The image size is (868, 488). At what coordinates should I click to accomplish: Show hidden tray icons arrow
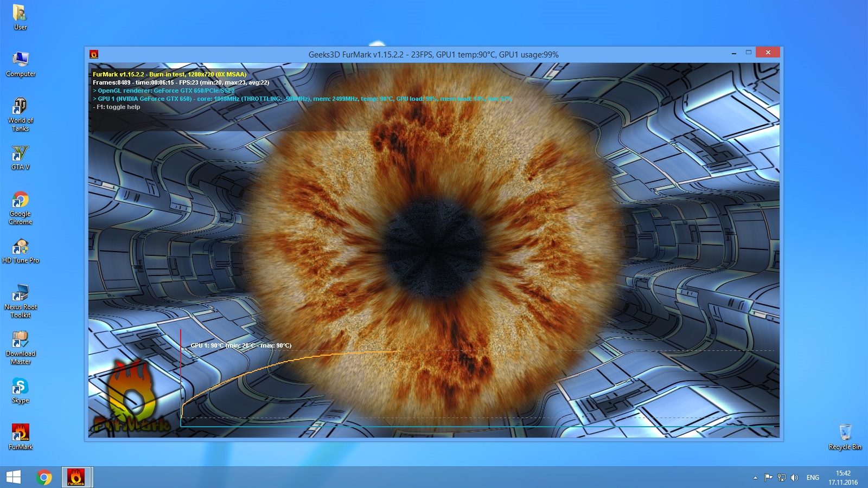point(755,478)
